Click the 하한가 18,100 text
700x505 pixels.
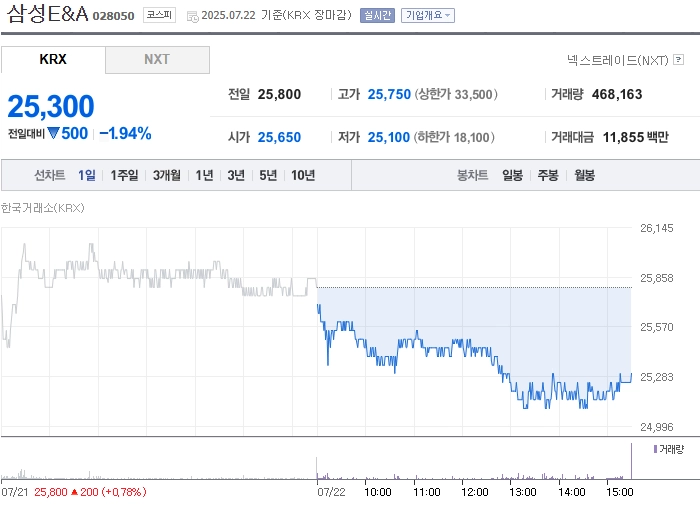tap(454, 137)
